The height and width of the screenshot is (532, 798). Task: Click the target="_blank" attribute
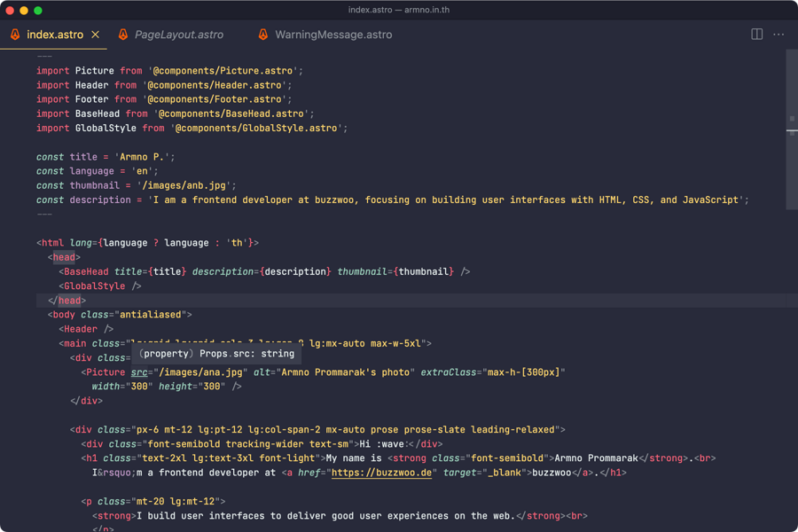(x=484, y=473)
